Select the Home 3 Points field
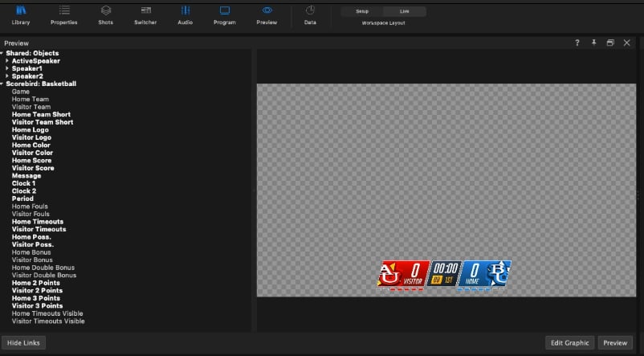 (35, 298)
